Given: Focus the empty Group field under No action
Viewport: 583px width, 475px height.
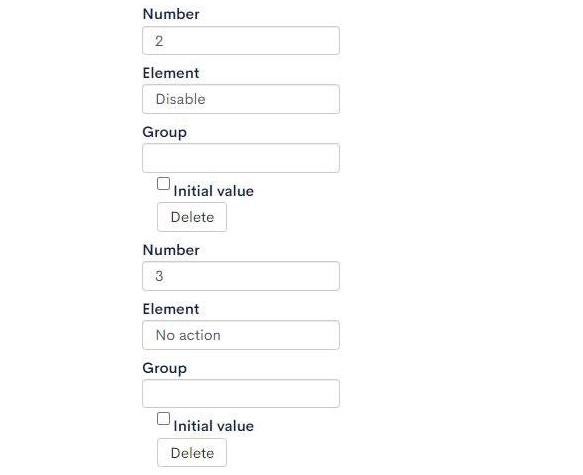Looking at the screenshot, I should (241, 393).
